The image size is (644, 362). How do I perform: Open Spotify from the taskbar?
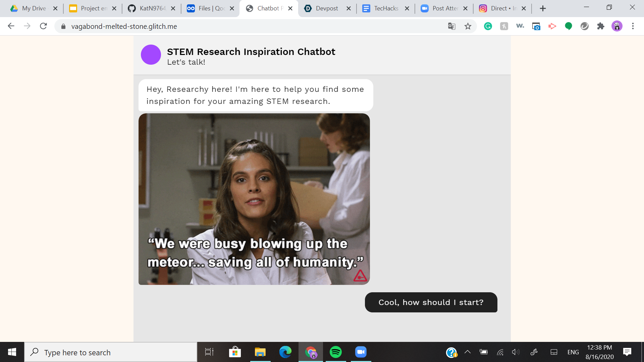point(335,352)
